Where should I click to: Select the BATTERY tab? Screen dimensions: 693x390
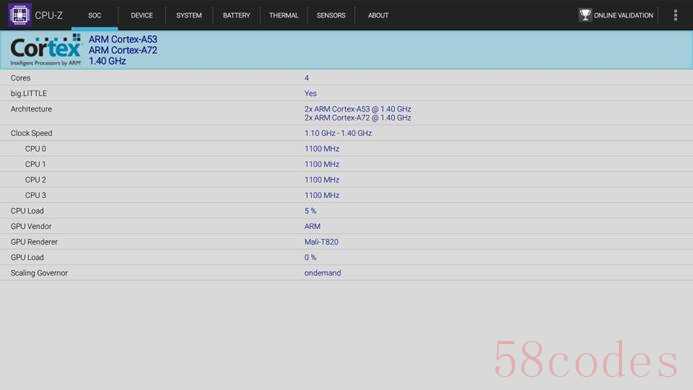(x=236, y=15)
